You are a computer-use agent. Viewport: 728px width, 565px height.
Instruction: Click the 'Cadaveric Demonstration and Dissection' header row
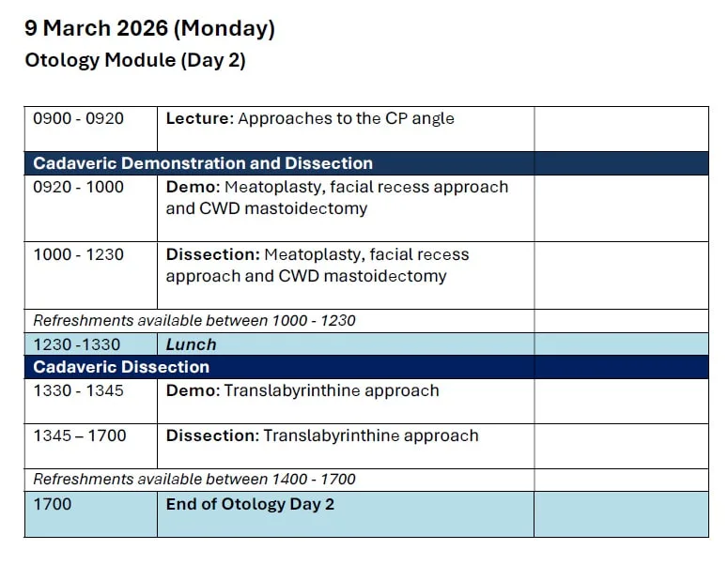click(x=366, y=163)
